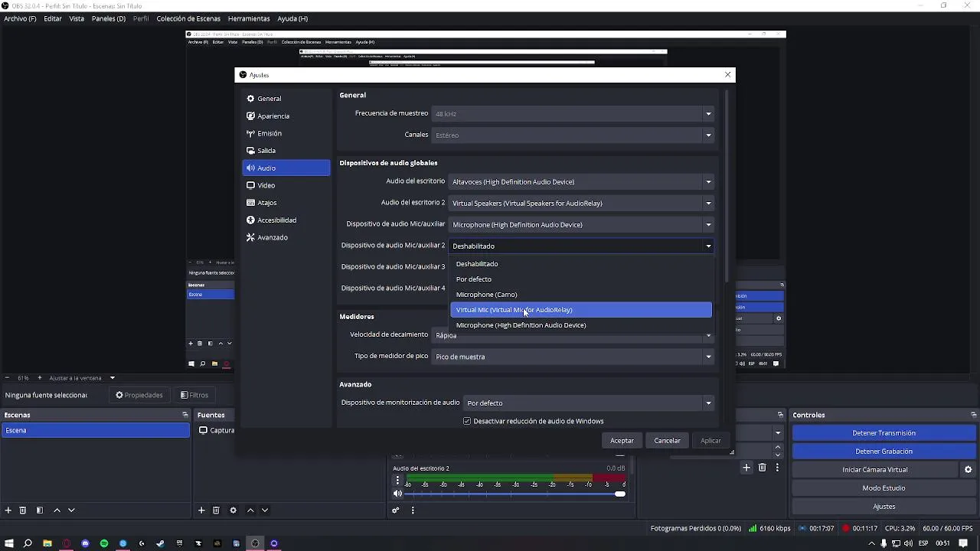
Task: Choose Microphone (High Definition Audio Device) list option
Action: click(x=581, y=325)
